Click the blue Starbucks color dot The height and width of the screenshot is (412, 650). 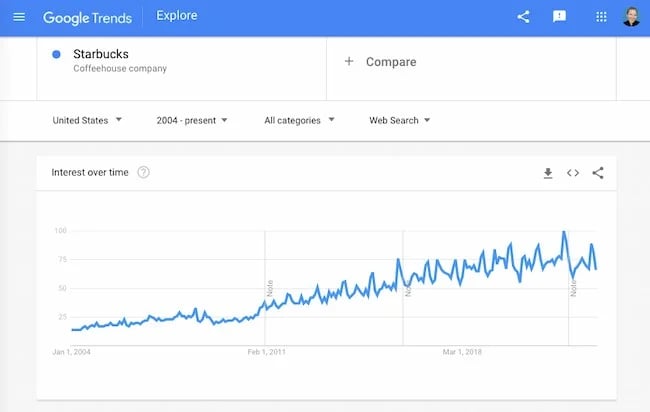pyautogui.click(x=56, y=54)
